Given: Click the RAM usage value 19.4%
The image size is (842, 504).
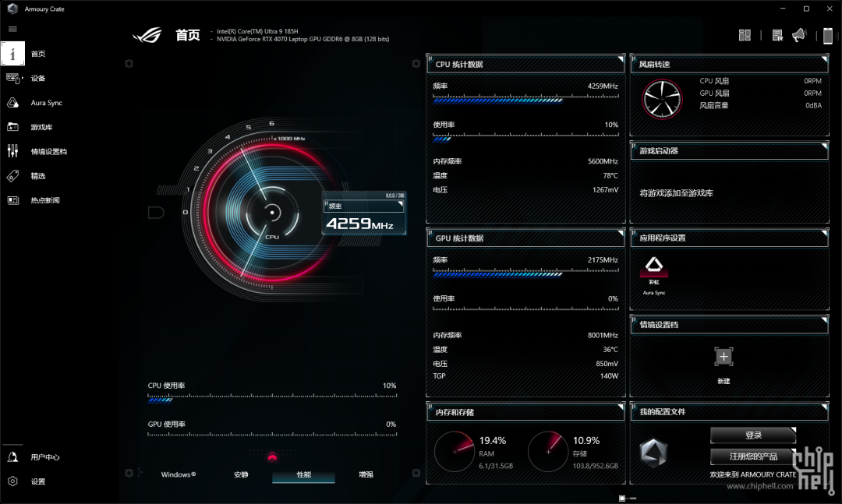Looking at the screenshot, I should coord(493,441).
